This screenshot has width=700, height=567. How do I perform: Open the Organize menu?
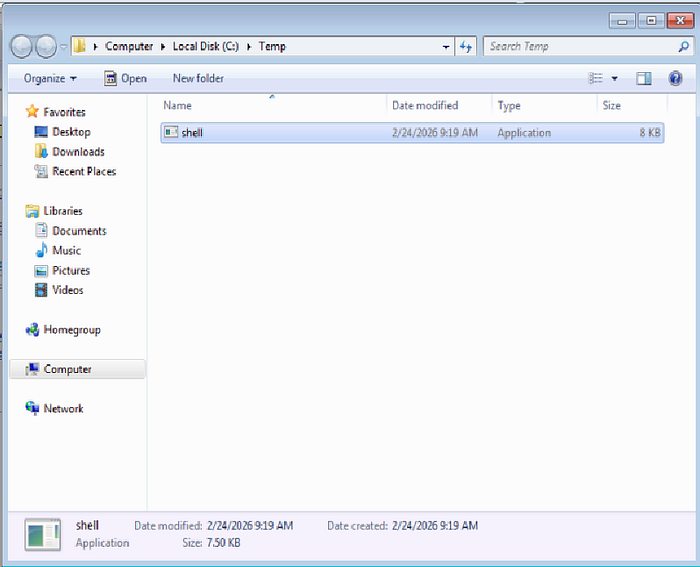[x=50, y=79]
